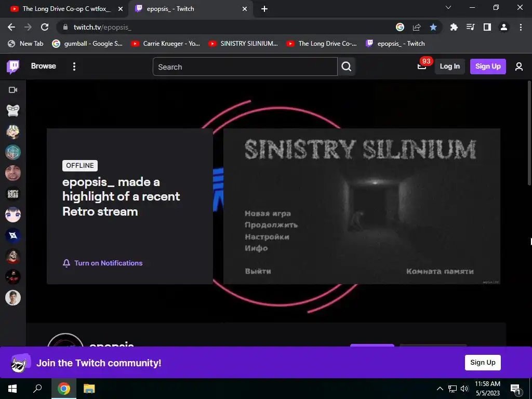532x399 pixels.
Task: Open the New Tab bookmark
Action: [x=26, y=44]
